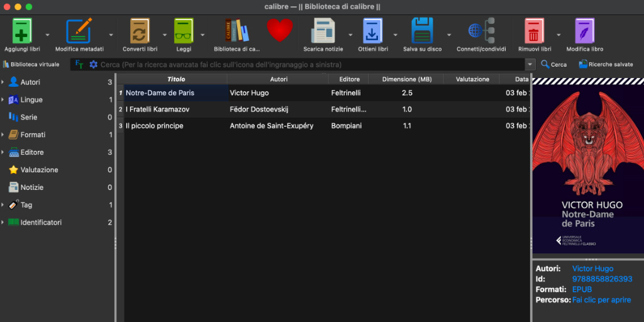Open the Connetti/condividi network icon
This screenshot has width=644, height=322.
click(481, 30)
